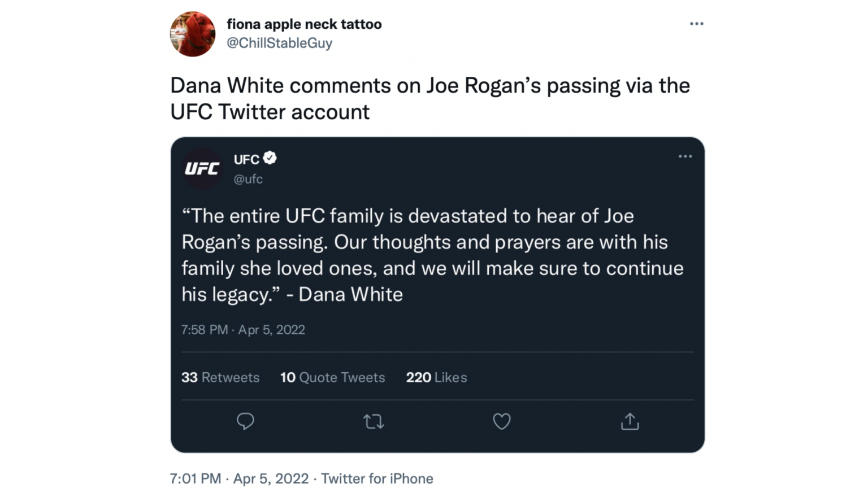Open the three-dot menu on the main tweet
Image resolution: width=868 pixels, height=488 pixels.
pyautogui.click(x=697, y=23)
